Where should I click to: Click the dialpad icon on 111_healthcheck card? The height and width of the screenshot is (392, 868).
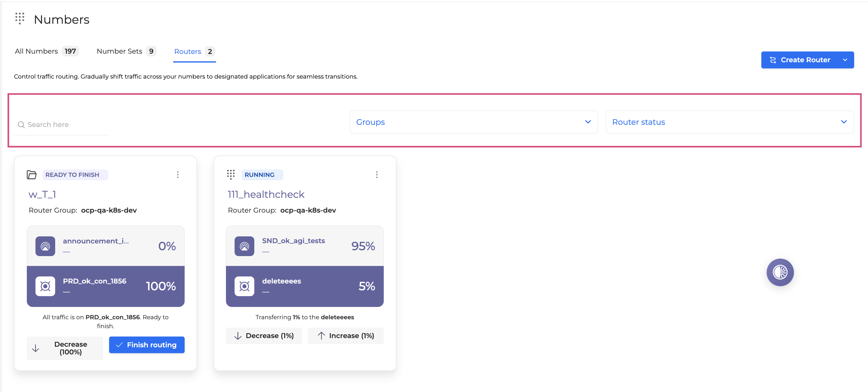pos(231,174)
